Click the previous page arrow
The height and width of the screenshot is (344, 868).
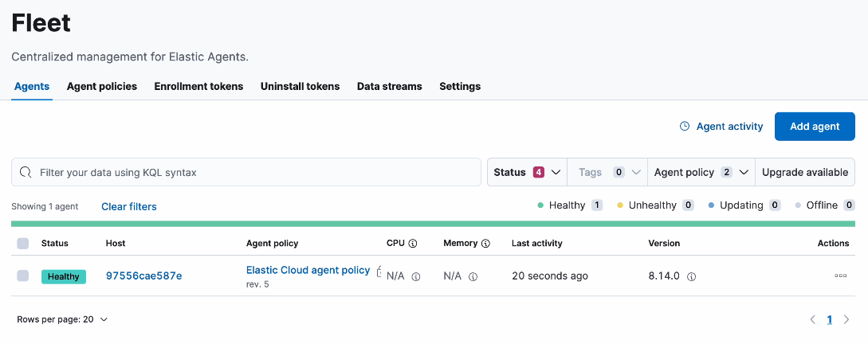[812, 319]
